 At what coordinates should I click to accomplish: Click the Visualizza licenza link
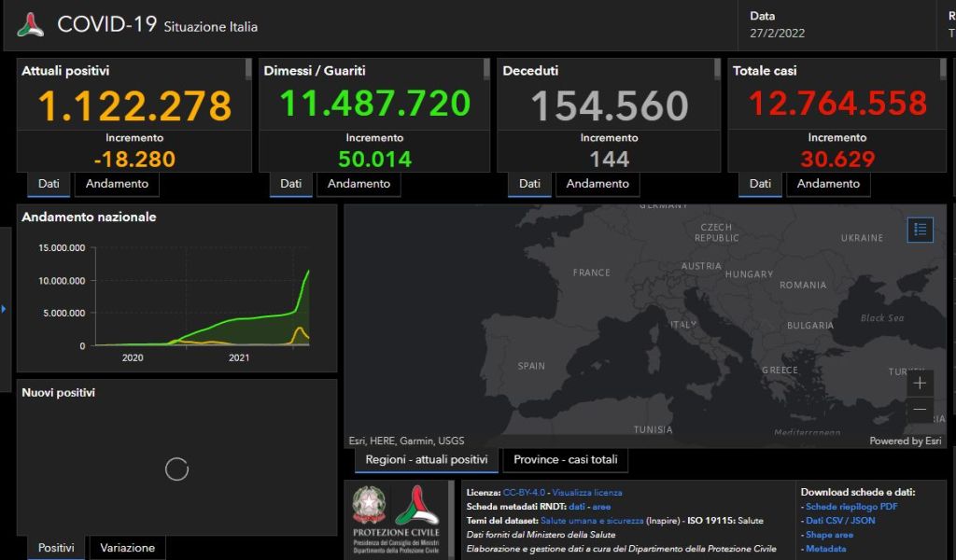586,492
